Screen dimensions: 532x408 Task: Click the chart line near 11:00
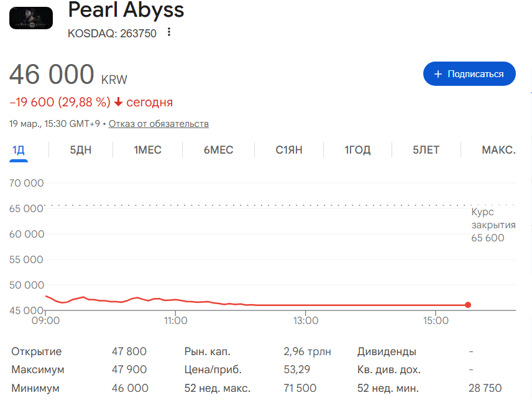(x=176, y=300)
